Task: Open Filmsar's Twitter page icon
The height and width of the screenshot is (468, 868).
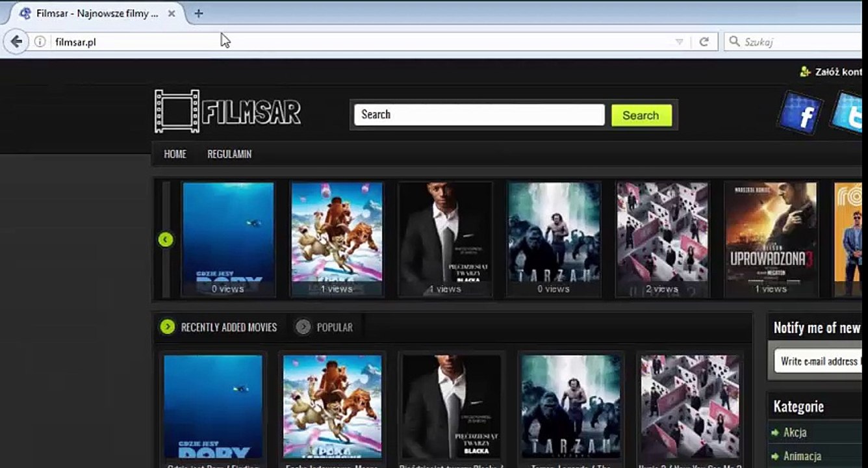Action: coord(848,112)
